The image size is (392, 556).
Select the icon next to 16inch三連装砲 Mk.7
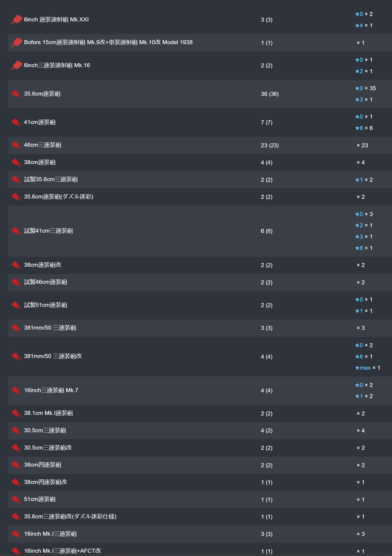pos(16,391)
